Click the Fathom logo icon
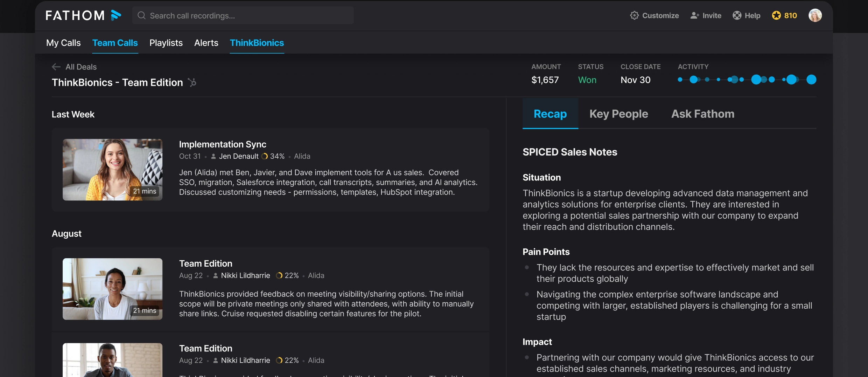This screenshot has height=377, width=868. [x=116, y=15]
